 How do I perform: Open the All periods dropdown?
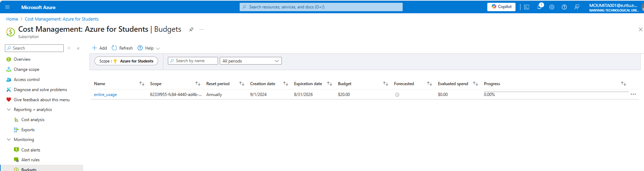click(251, 61)
